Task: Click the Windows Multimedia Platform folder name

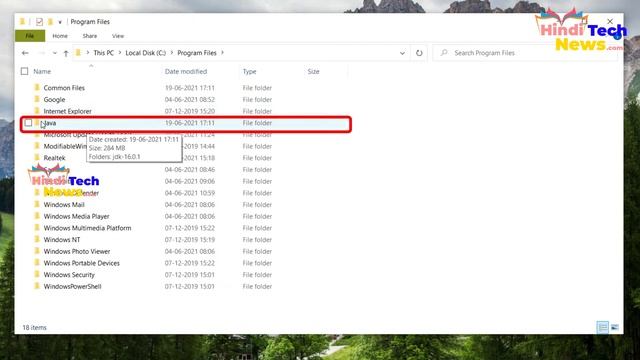Action: [x=87, y=228]
